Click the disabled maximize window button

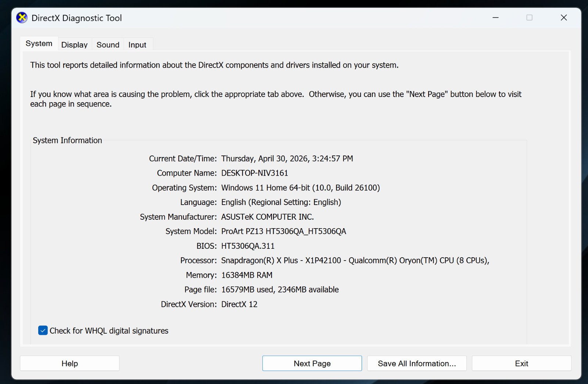point(530,18)
